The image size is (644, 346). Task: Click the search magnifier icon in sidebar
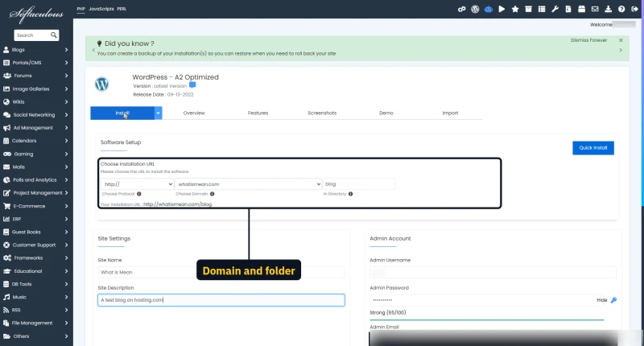click(x=53, y=35)
